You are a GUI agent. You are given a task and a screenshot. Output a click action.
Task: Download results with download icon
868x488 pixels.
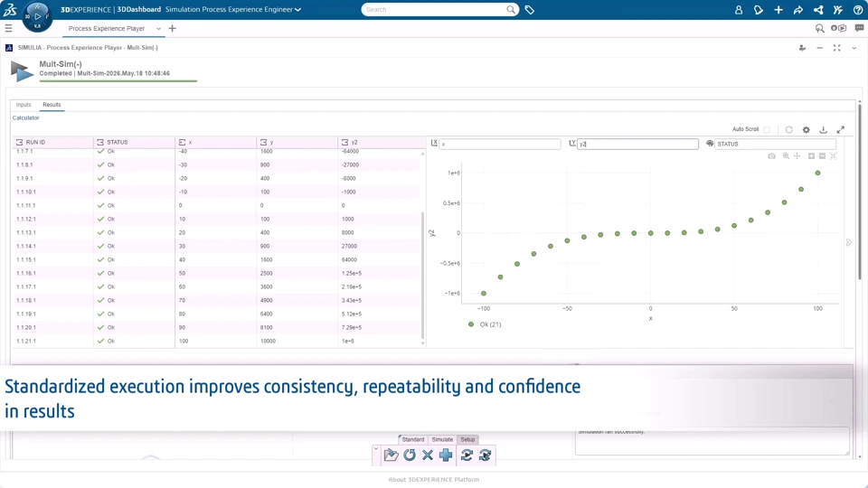point(823,129)
